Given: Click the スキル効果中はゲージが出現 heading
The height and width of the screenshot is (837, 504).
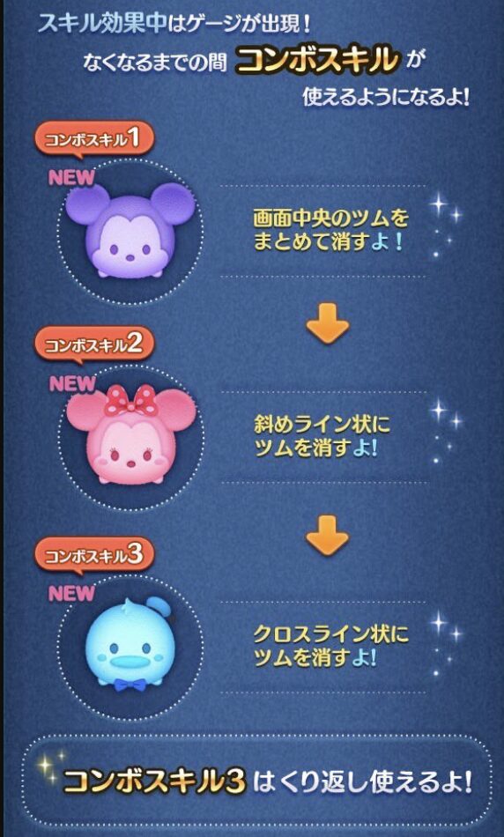Looking at the screenshot, I should coord(174,24).
